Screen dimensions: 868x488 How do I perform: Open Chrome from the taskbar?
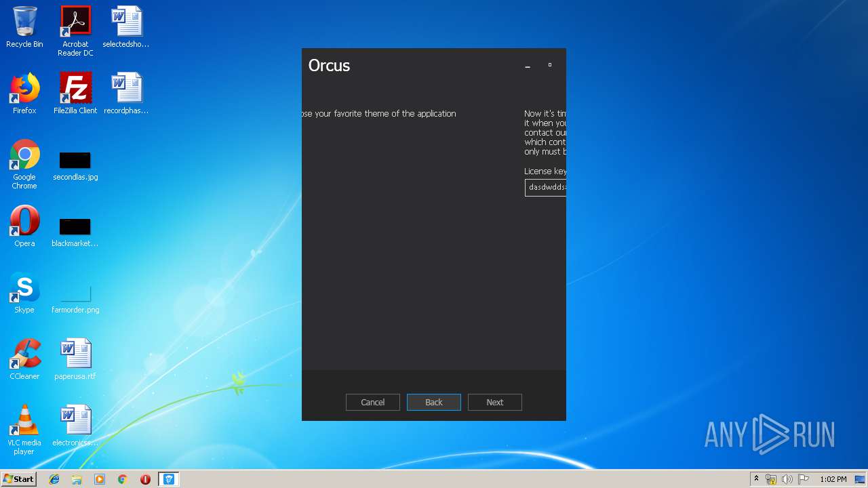(123, 479)
